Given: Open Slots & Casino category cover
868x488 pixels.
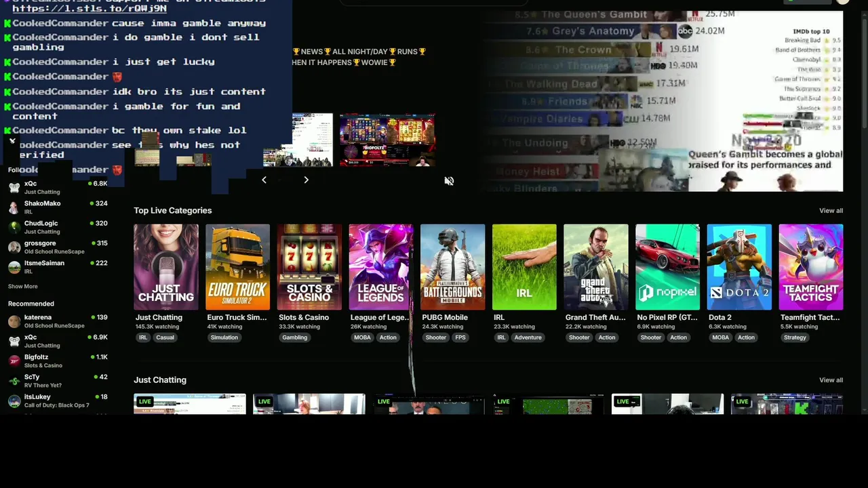Looking at the screenshot, I should [x=309, y=267].
